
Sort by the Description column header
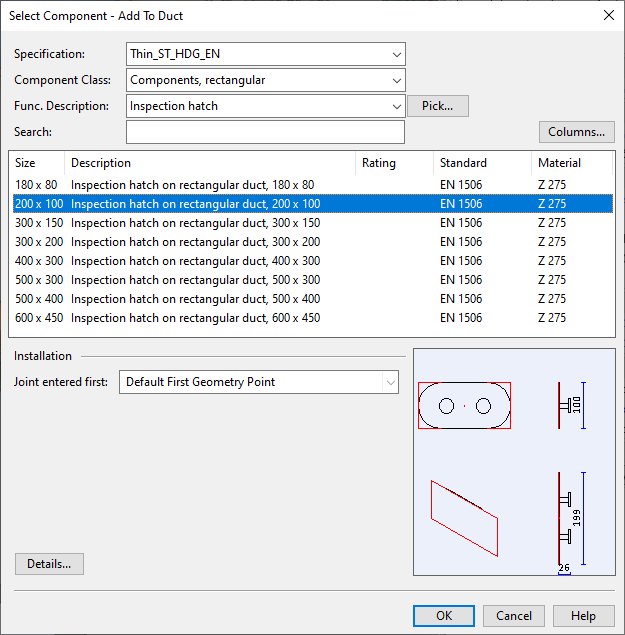[210, 163]
